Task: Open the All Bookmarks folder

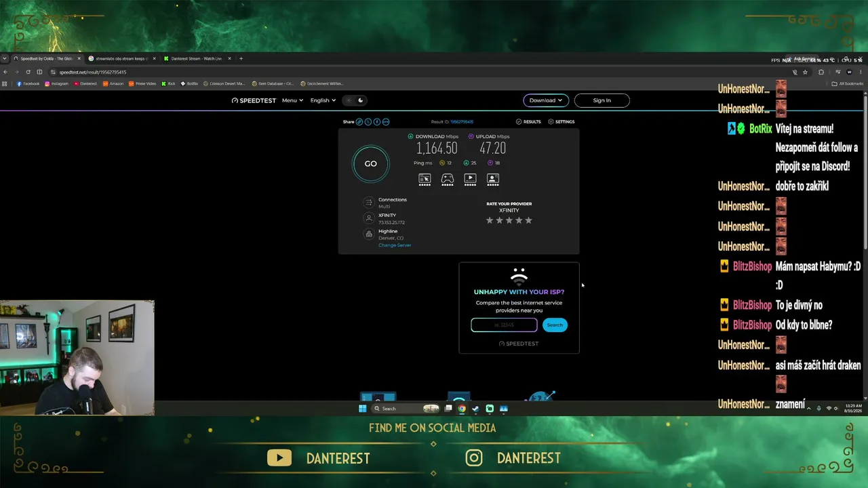Action: (x=848, y=84)
